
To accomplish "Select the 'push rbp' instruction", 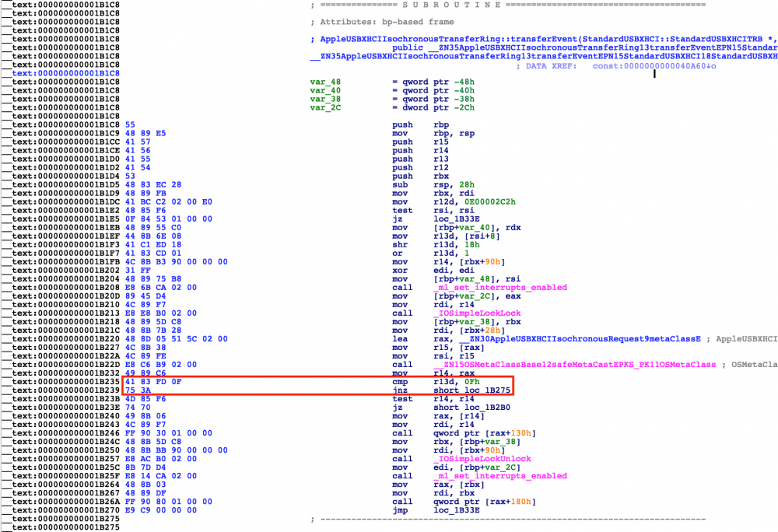I will [420, 125].
